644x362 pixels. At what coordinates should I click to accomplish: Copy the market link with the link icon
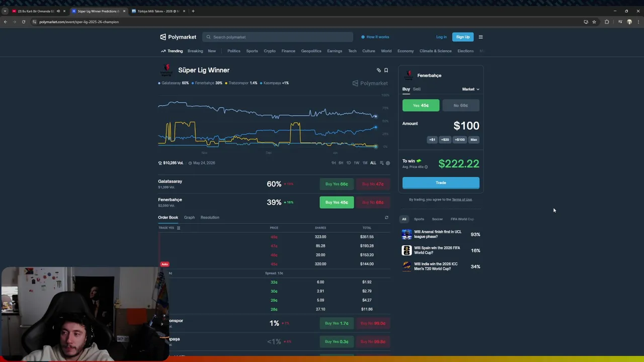pos(379,70)
